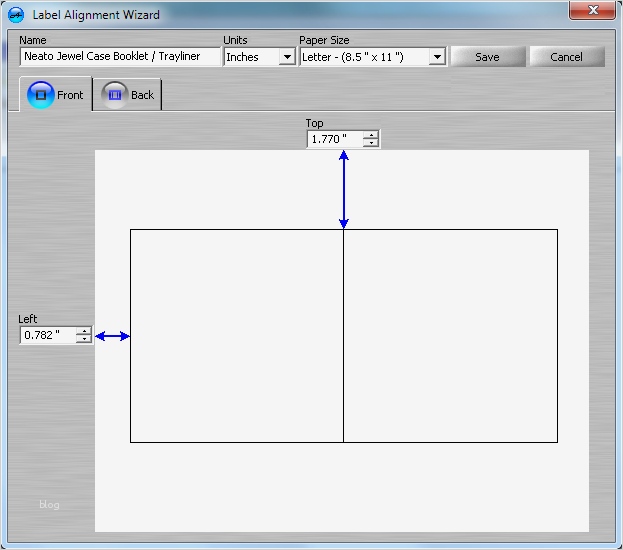The image size is (623, 550).
Task: Click the Save button
Action: 488,57
